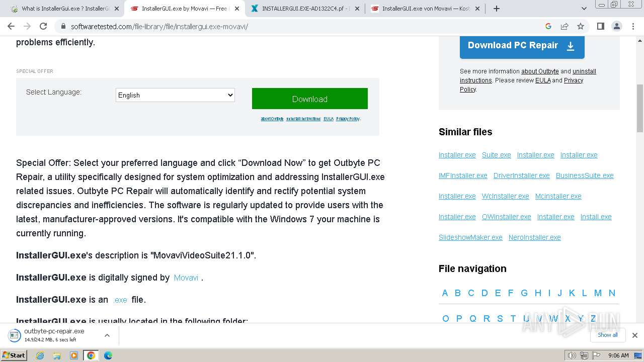Screen dimensions: 644x362
Task: Open Google icon in address bar
Action: coord(548,26)
